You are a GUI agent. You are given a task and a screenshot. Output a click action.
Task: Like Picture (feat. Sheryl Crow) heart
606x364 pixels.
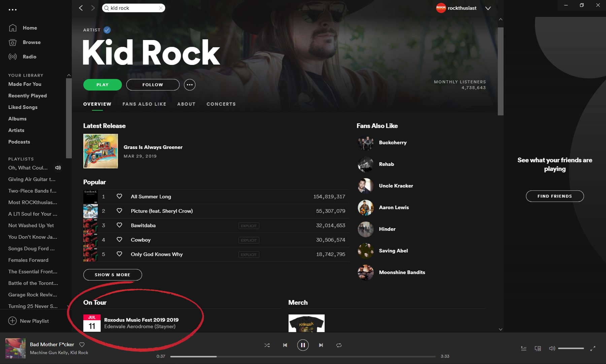click(119, 211)
